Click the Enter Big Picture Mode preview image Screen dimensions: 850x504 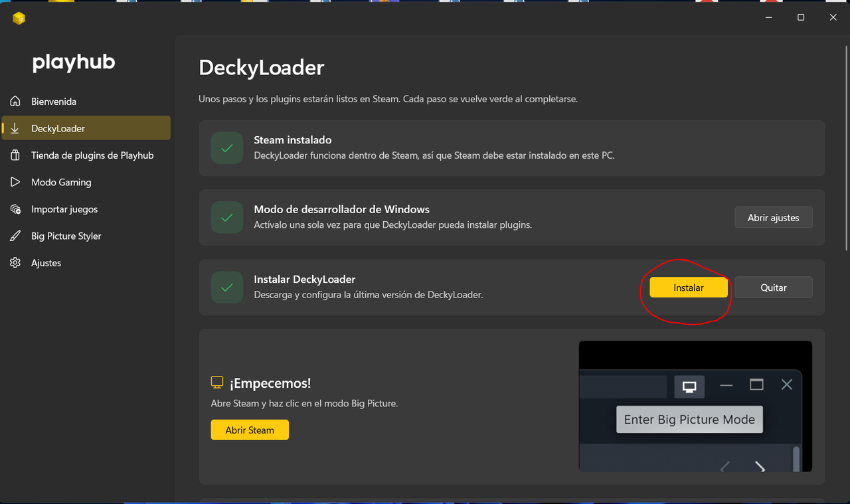695,406
